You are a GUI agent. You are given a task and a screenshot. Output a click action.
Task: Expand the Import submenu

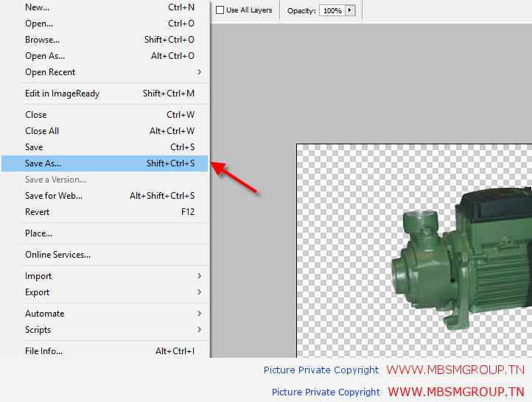tap(105, 276)
